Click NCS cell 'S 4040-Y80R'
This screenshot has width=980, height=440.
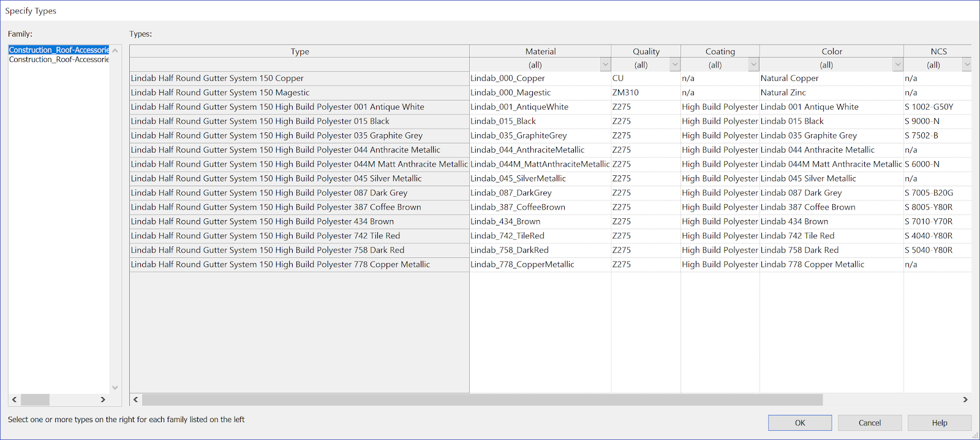pos(938,236)
